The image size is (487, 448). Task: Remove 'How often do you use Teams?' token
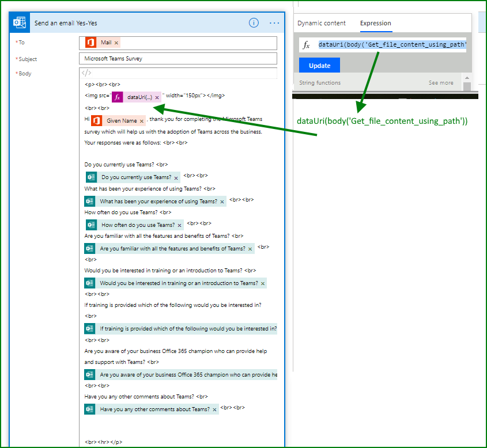[x=179, y=225]
